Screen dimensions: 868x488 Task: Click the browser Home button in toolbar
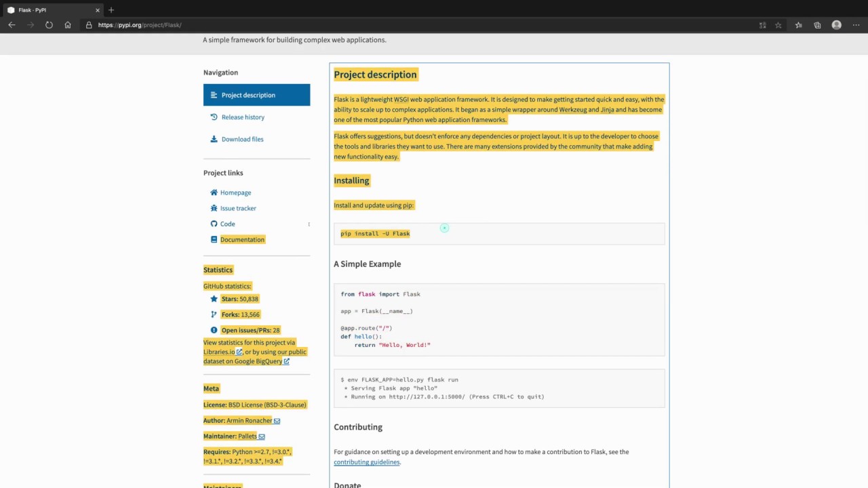pos(68,25)
